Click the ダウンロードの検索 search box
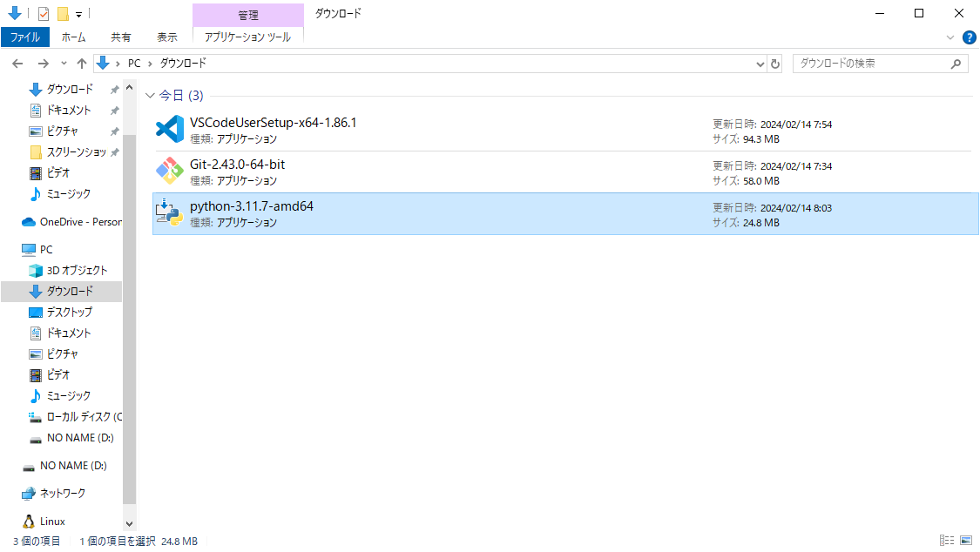The image size is (980, 552). tap(880, 64)
